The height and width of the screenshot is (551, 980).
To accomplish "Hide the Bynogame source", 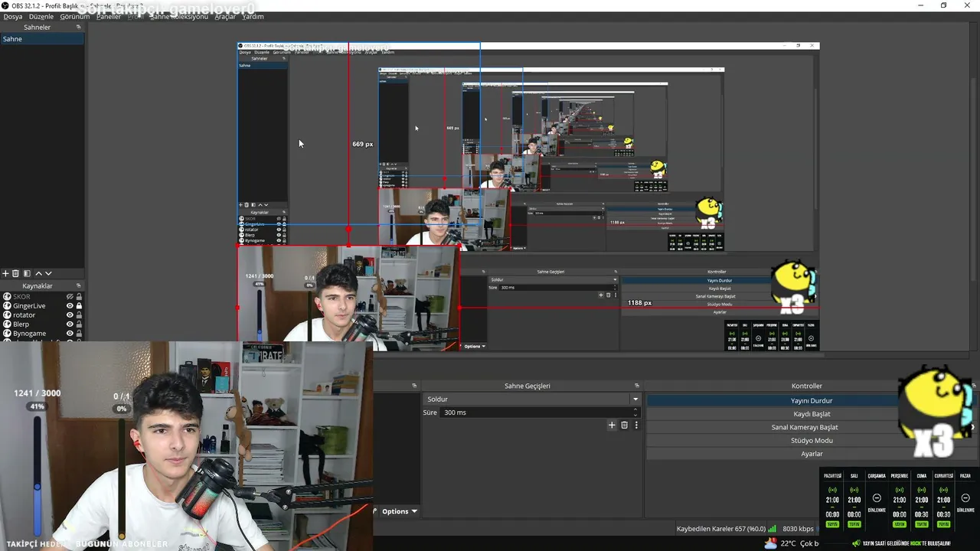I will coord(70,333).
